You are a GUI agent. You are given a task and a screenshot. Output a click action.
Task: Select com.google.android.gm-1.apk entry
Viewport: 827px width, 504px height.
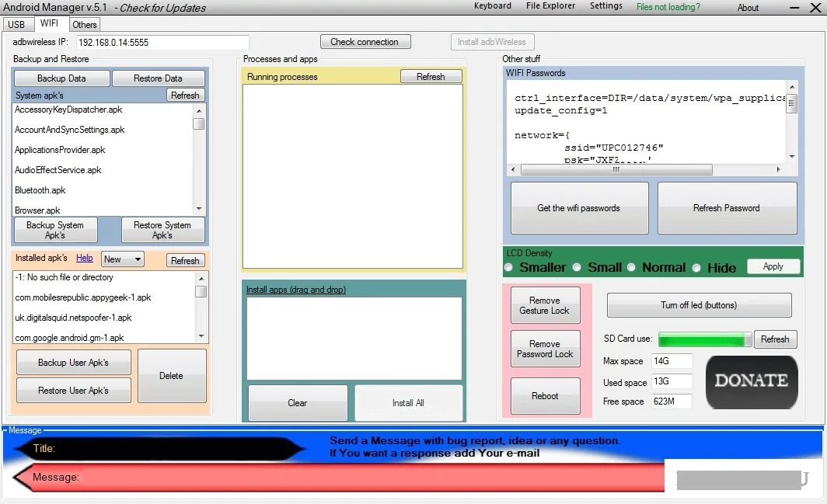click(70, 337)
